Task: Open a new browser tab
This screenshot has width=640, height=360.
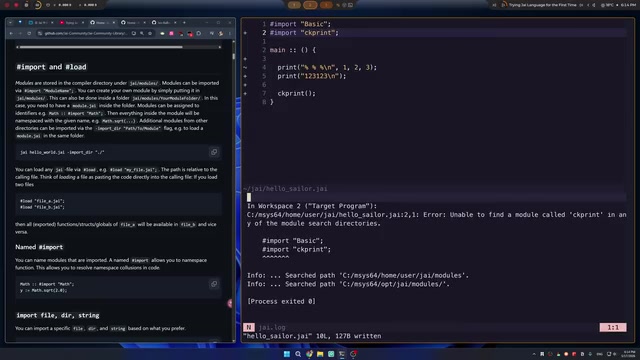Action: coord(184,22)
